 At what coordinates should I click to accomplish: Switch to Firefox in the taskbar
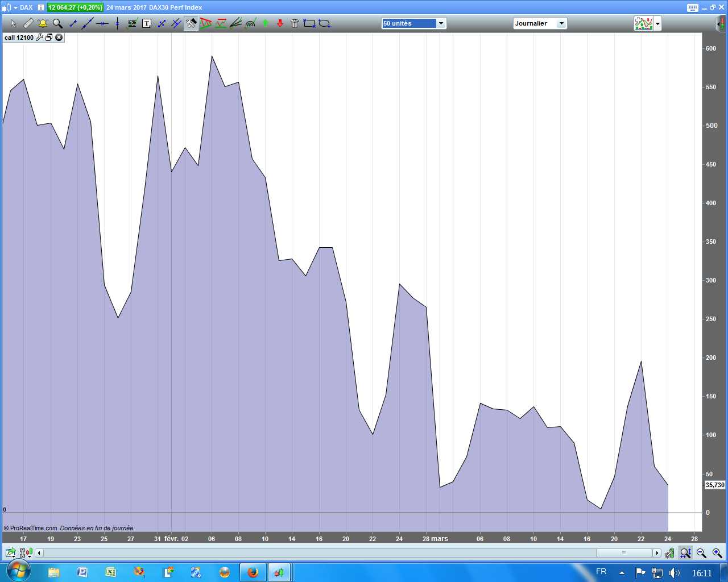tap(253, 572)
